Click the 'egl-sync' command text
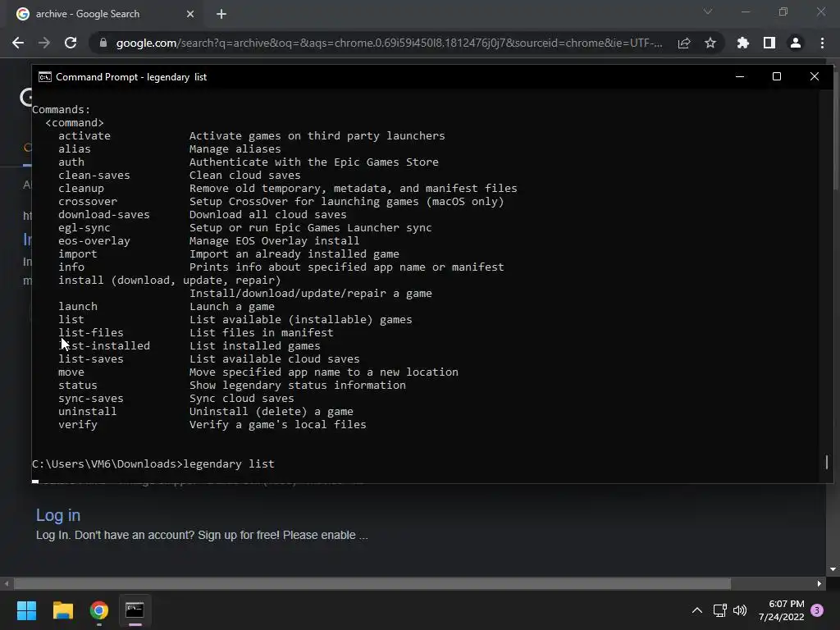840x630 pixels. 84,228
